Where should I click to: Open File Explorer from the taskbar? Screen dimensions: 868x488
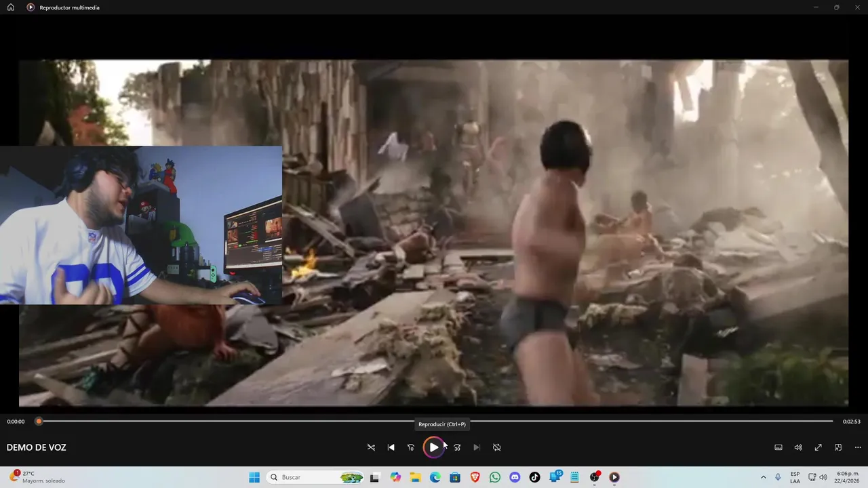click(415, 477)
